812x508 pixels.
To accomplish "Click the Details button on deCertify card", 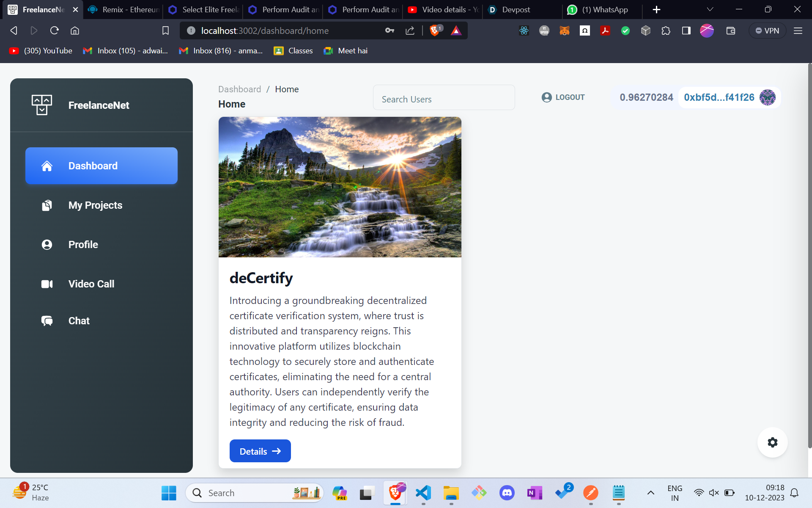I will pyautogui.click(x=260, y=451).
